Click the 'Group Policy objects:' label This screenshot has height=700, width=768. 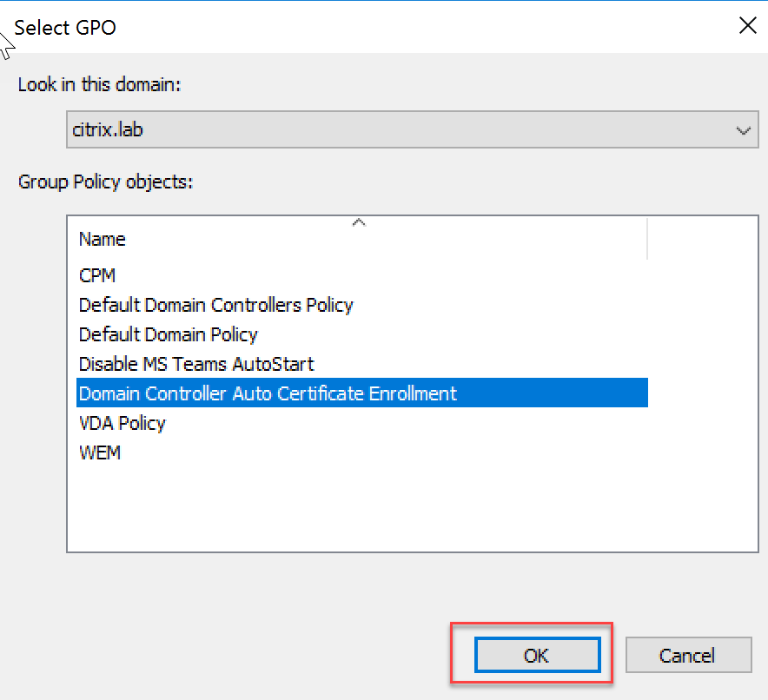(x=105, y=182)
